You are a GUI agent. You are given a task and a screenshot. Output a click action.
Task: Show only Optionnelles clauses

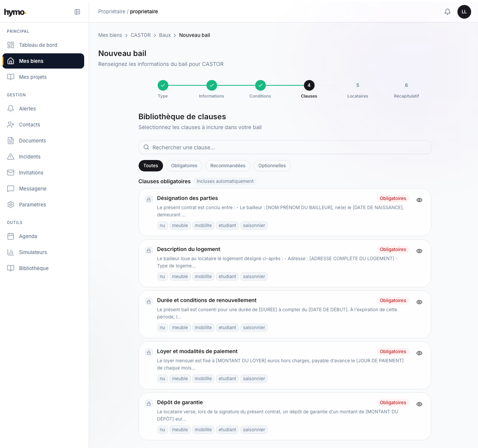point(272,166)
